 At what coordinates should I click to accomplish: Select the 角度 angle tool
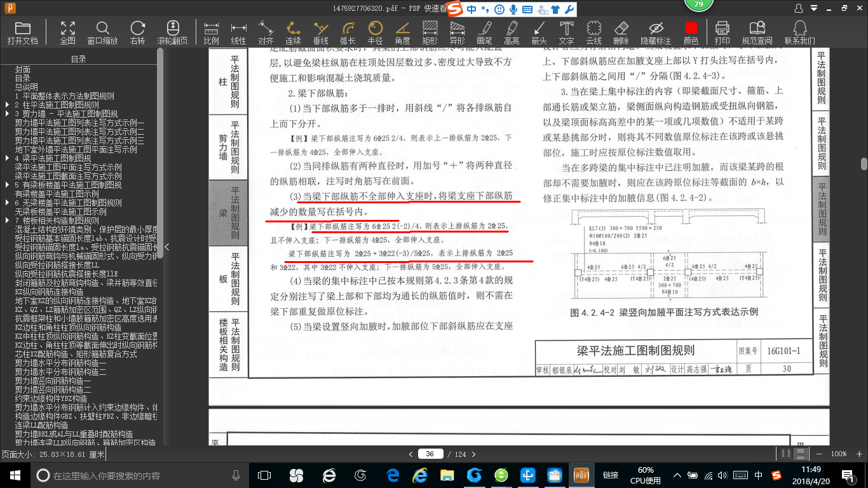tap(402, 33)
